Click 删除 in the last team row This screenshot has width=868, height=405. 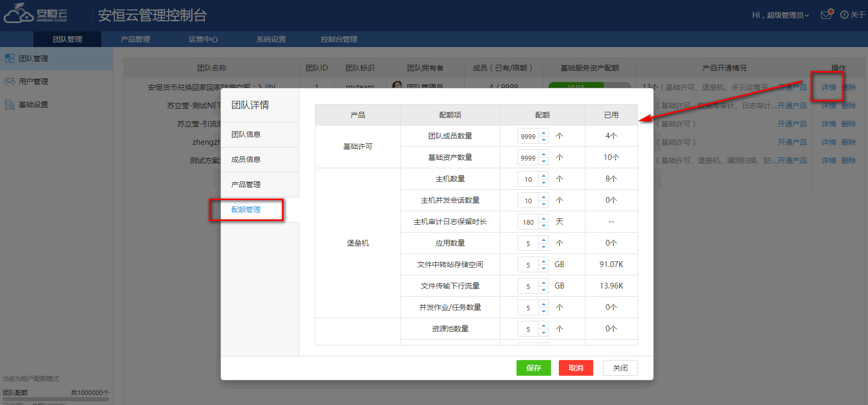coord(849,160)
